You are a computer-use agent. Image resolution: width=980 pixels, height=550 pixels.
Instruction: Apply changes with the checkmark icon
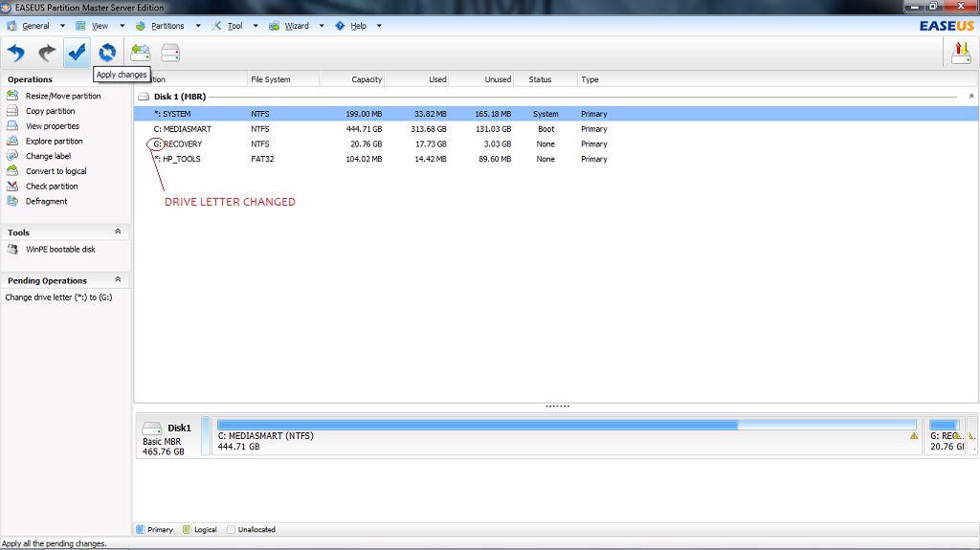click(77, 53)
